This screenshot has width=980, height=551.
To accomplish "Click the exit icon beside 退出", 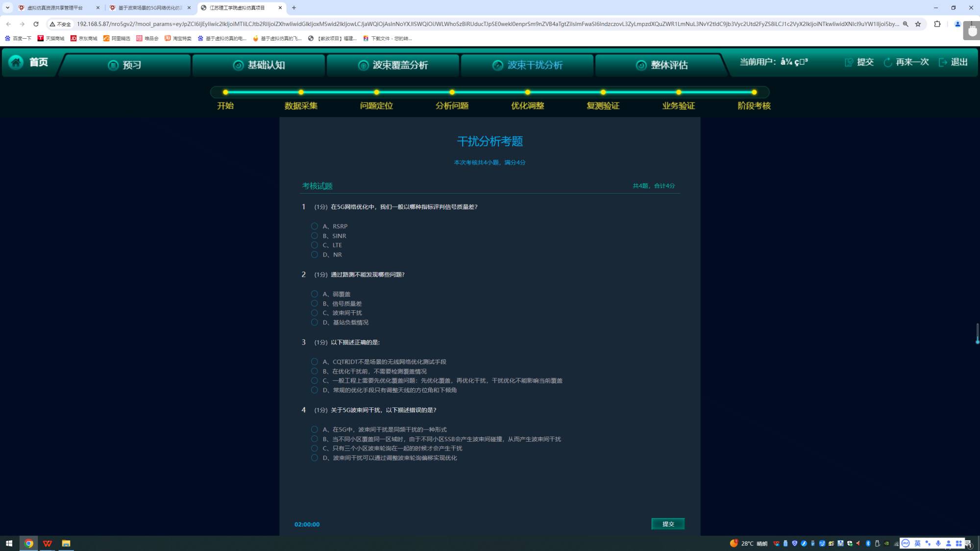I will click(943, 62).
